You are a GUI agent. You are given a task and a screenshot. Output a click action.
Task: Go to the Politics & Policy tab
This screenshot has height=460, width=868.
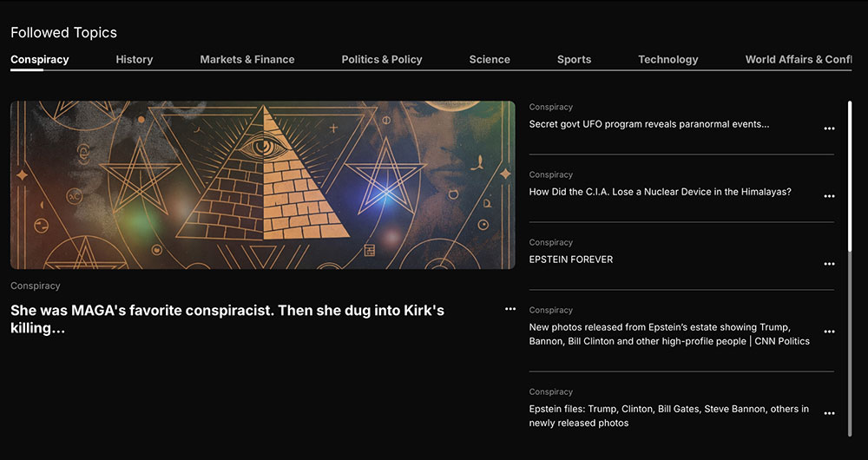(x=382, y=59)
